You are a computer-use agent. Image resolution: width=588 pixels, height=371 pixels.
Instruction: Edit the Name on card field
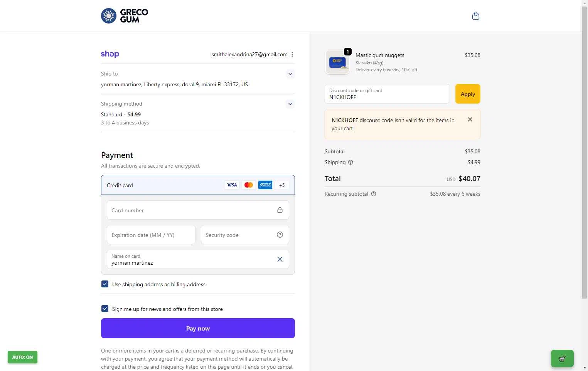click(198, 259)
